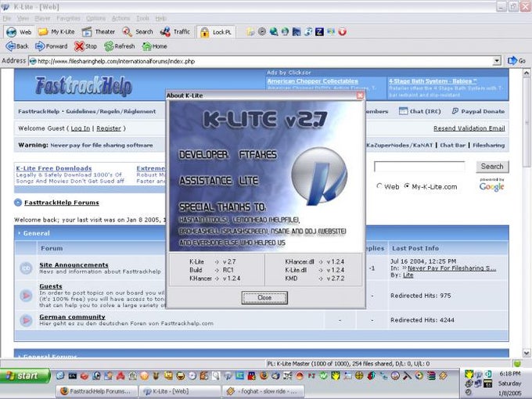Open the Guests forum link
Screen dimensions: 532x399
pos(51,286)
